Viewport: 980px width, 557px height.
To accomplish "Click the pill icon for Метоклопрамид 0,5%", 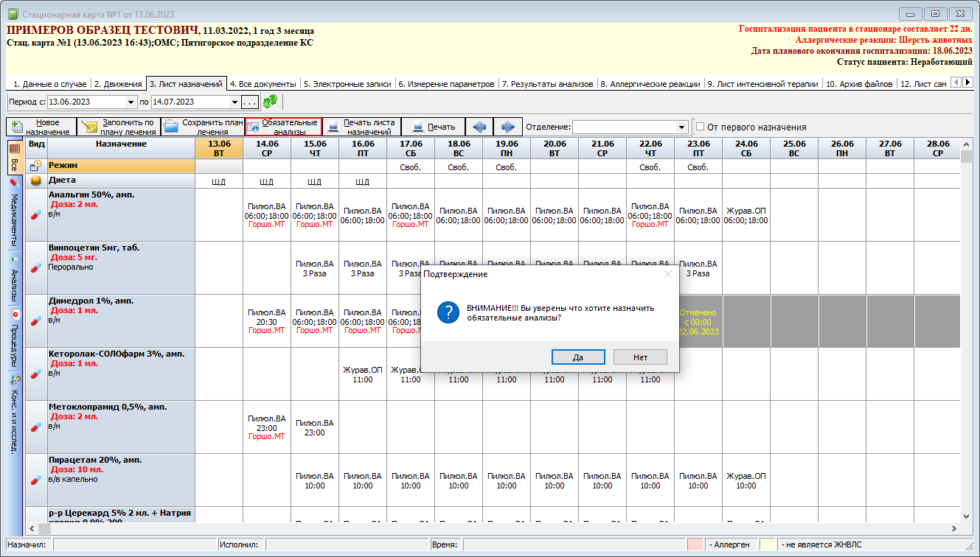I will [36, 427].
